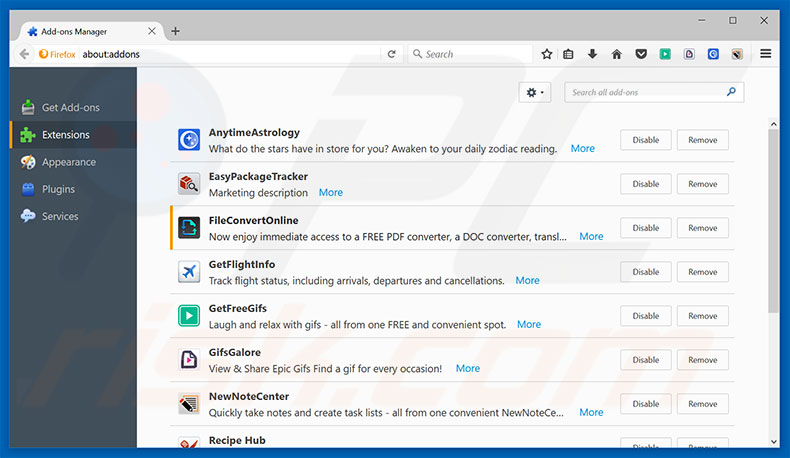
Task: Select Extensions in the sidebar
Action: click(x=73, y=135)
